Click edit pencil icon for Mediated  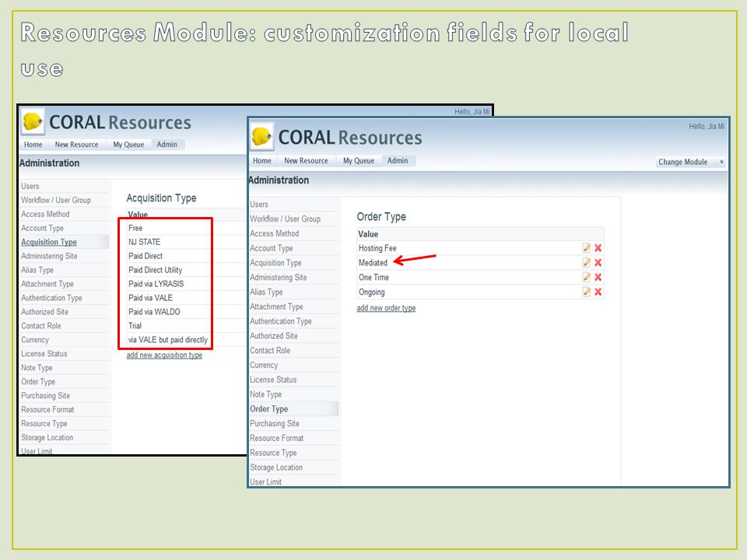click(587, 262)
